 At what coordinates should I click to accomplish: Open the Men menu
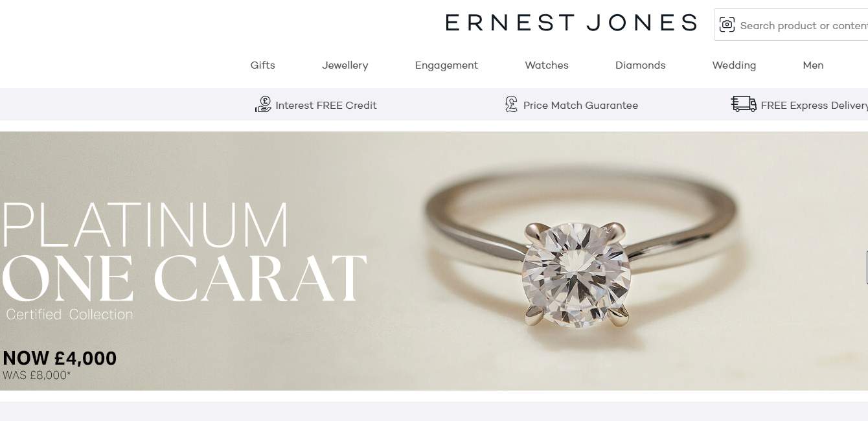point(813,65)
